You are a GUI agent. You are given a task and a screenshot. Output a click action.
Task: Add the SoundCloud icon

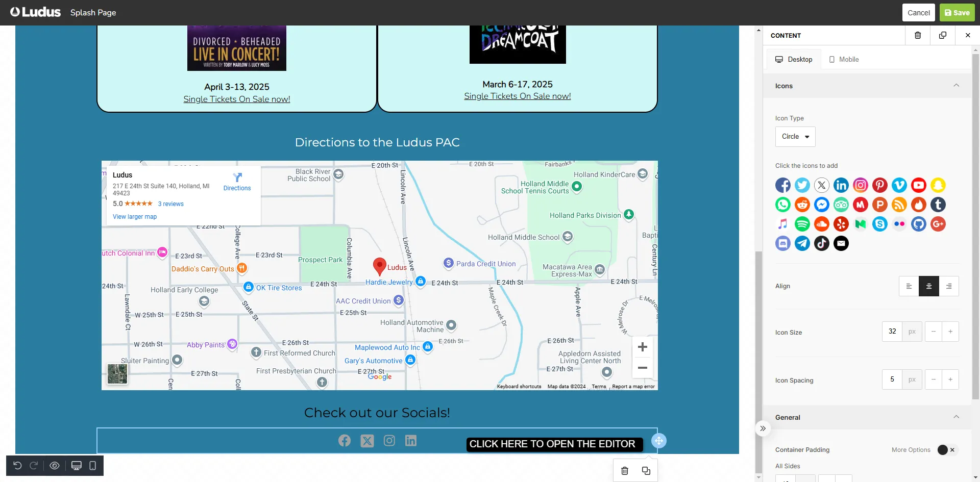point(822,224)
